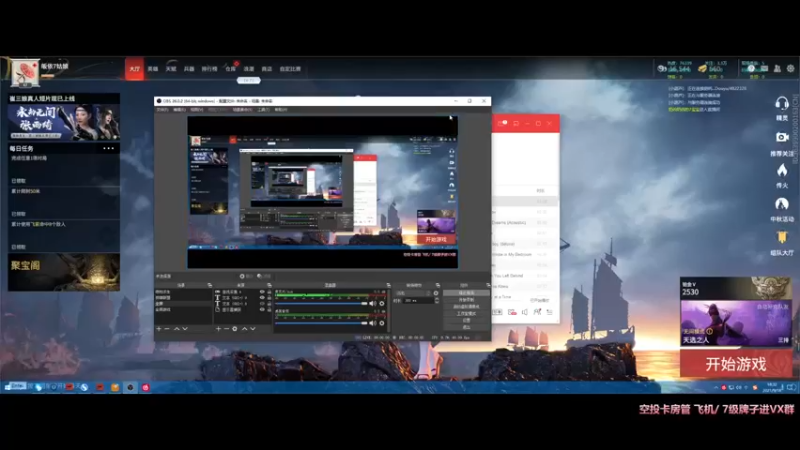This screenshot has height=450, width=800.
Task: Switch to the 英雄 heroes tab
Action: tap(153, 69)
